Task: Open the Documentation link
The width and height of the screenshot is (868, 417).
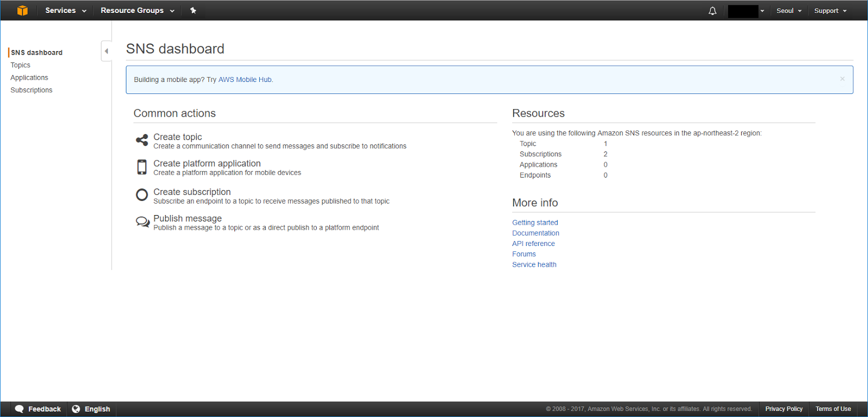Action: point(535,233)
